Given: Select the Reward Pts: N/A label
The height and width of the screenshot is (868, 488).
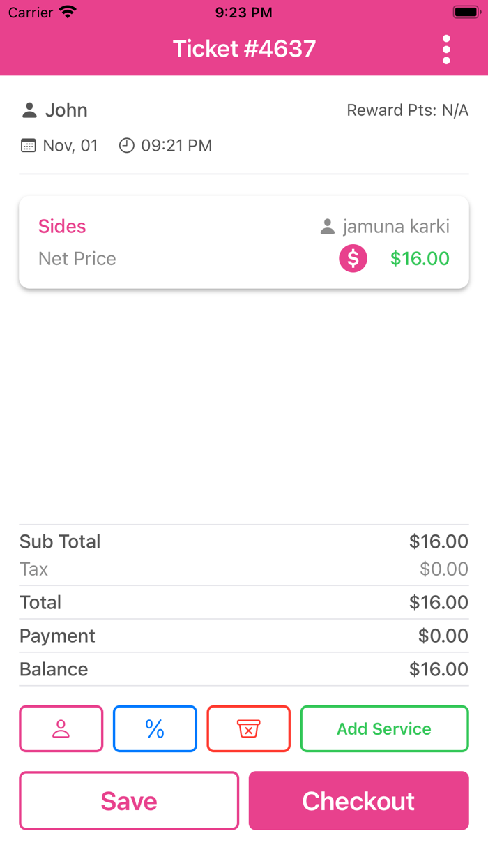Looking at the screenshot, I should point(409,110).
